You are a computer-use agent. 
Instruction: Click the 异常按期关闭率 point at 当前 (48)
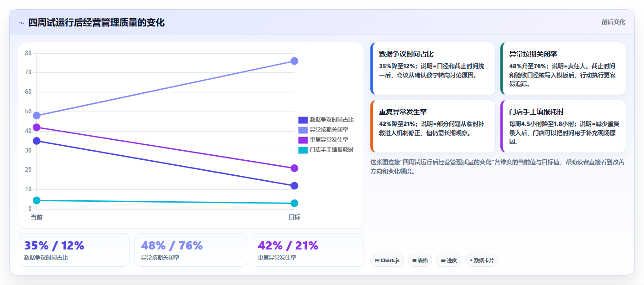36,116
